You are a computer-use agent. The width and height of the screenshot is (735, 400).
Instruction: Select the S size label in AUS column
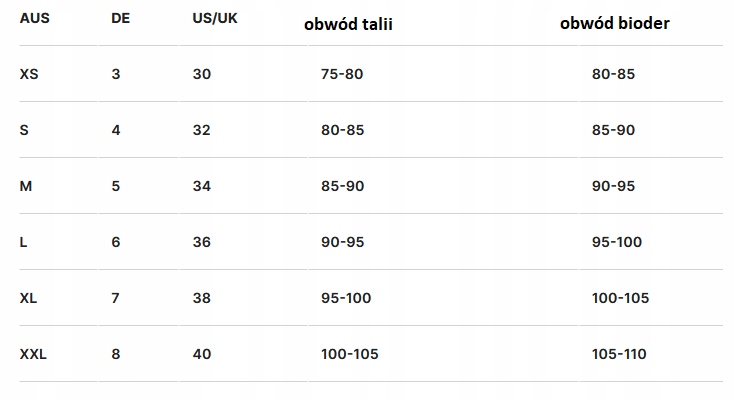(x=24, y=130)
